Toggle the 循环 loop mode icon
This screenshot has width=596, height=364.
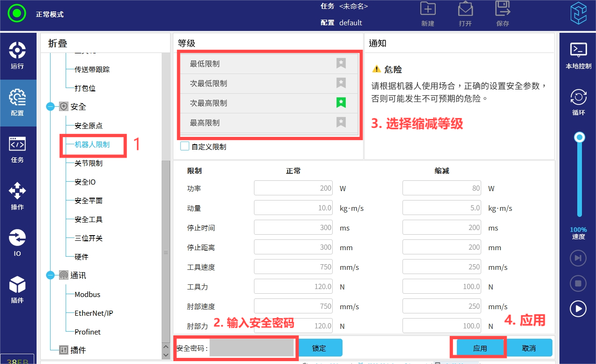point(578,102)
